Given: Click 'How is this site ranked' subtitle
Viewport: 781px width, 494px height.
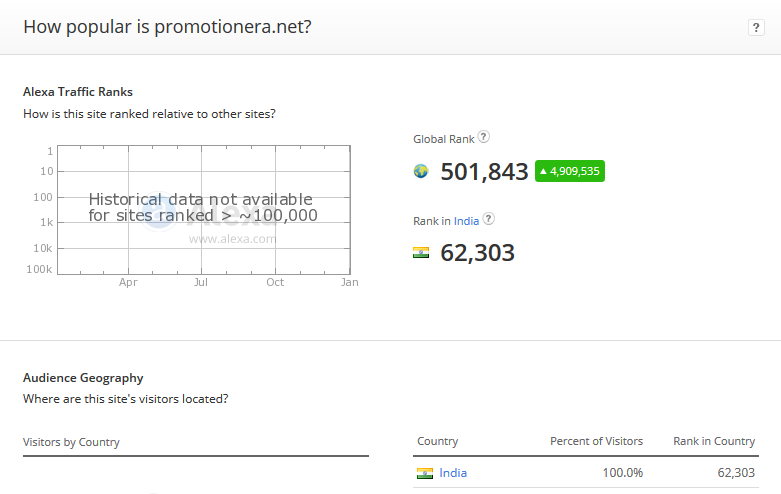Looking at the screenshot, I should click(149, 114).
